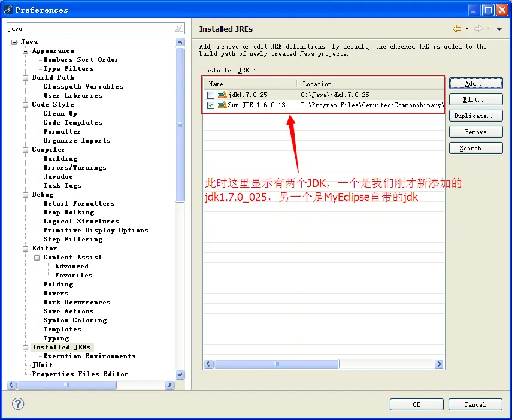The height and width of the screenshot is (420, 512).
Task: Collapse the Content Assist tree node
Action: 37,258
